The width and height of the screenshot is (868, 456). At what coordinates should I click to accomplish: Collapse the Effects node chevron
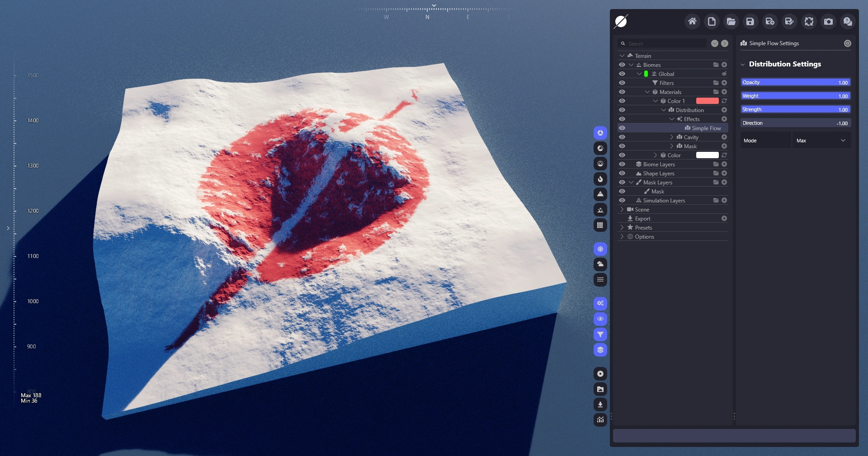[x=672, y=119]
